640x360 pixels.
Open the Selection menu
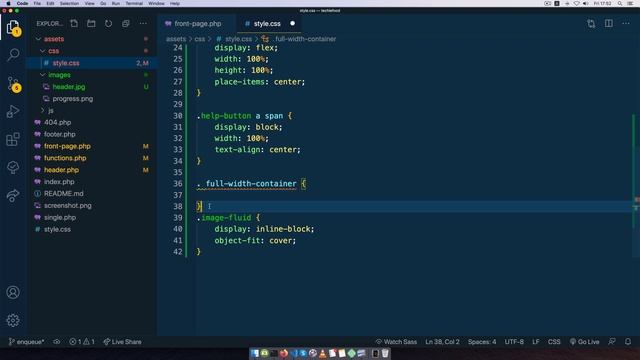(x=69, y=3)
